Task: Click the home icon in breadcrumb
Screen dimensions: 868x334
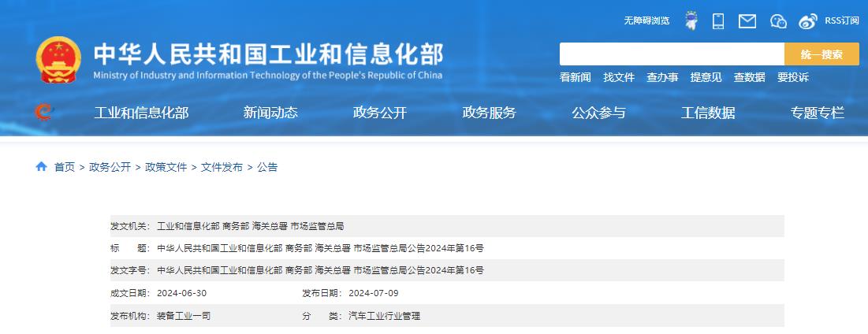Action: click(42, 167)
